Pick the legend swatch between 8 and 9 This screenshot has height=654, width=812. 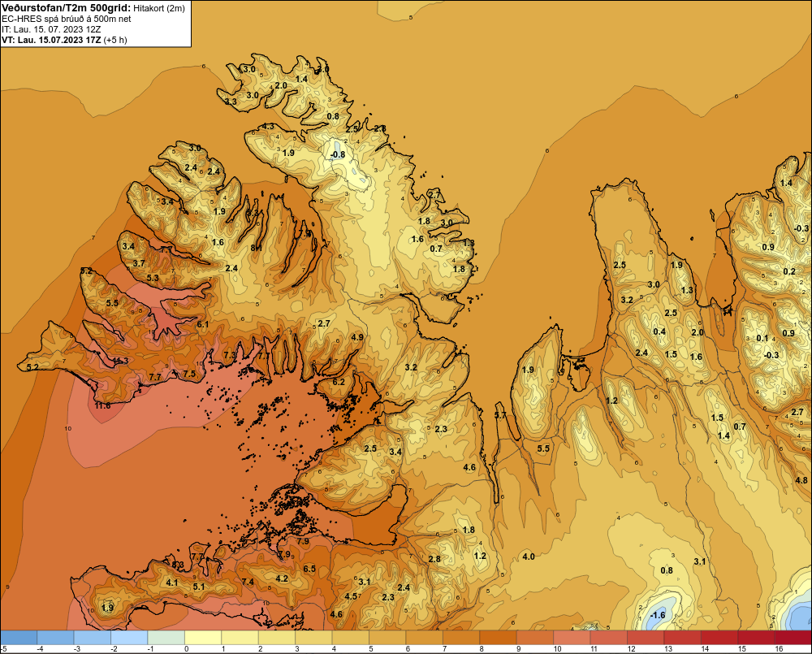[x=499, y=638]
